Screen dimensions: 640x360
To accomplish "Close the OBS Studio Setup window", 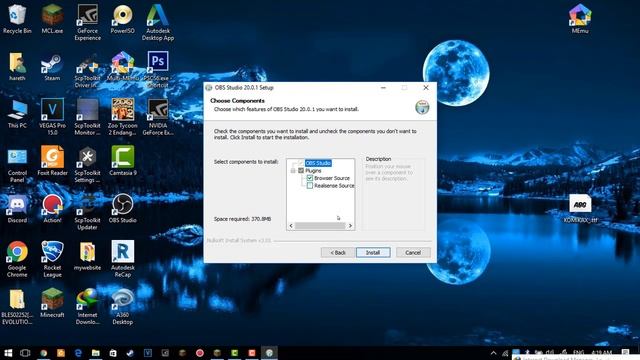I will pos(426,88).
